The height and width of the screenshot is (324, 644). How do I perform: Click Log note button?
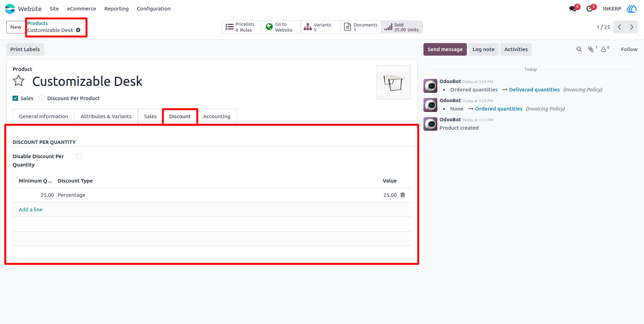[x=484, y=49]
